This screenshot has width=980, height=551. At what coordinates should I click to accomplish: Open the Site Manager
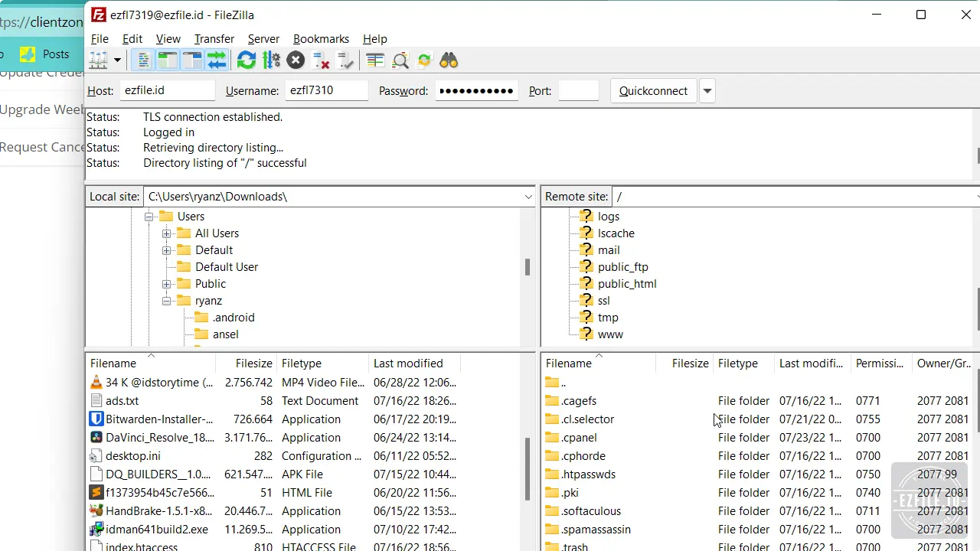coord(99,60)
